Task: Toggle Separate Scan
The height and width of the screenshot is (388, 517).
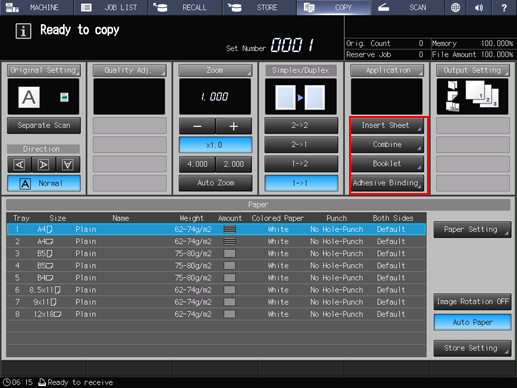Action: [x=44, y=125]
